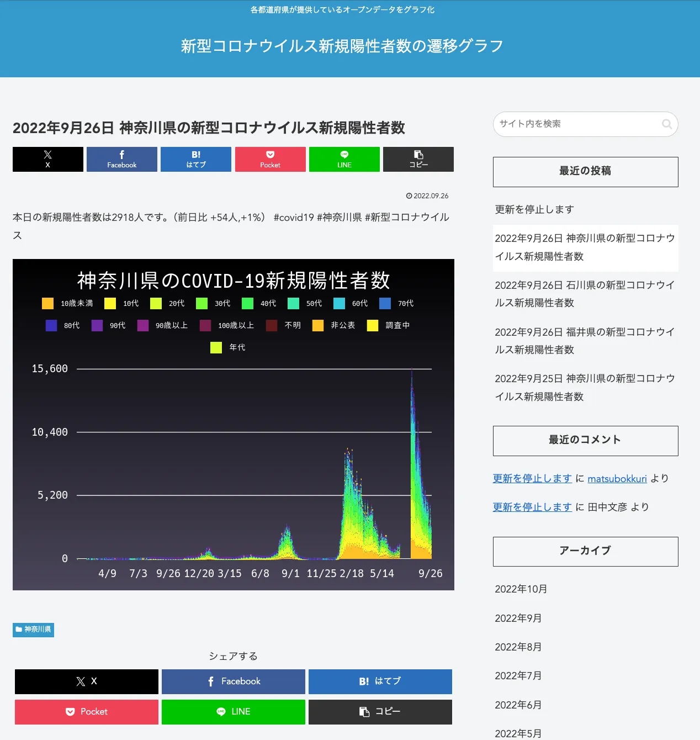Open the 2022年10月 archive
Viewport: 700px width, 740px height.
(x=521, y=589)
